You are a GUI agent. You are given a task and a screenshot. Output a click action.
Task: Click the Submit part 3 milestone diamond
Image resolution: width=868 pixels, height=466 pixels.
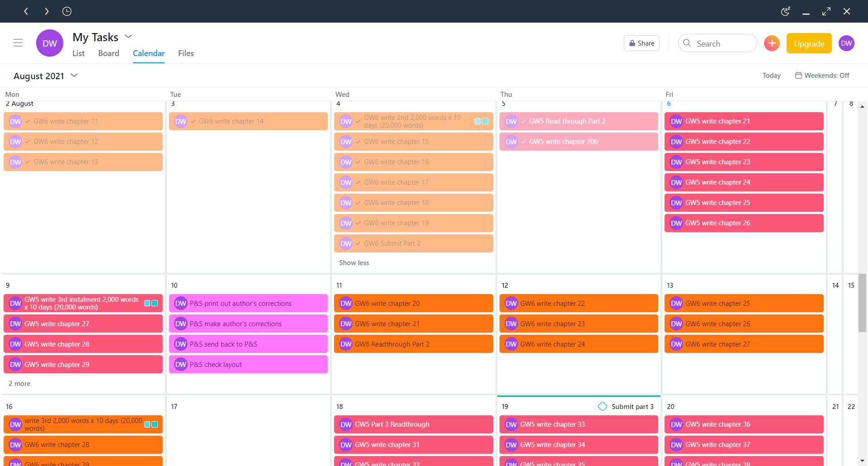tap(603, 406)
